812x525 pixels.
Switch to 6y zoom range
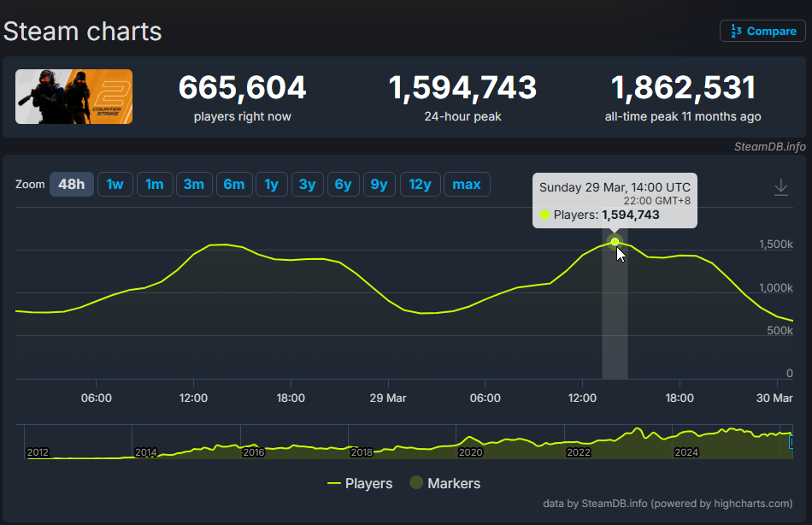point(343,185)
